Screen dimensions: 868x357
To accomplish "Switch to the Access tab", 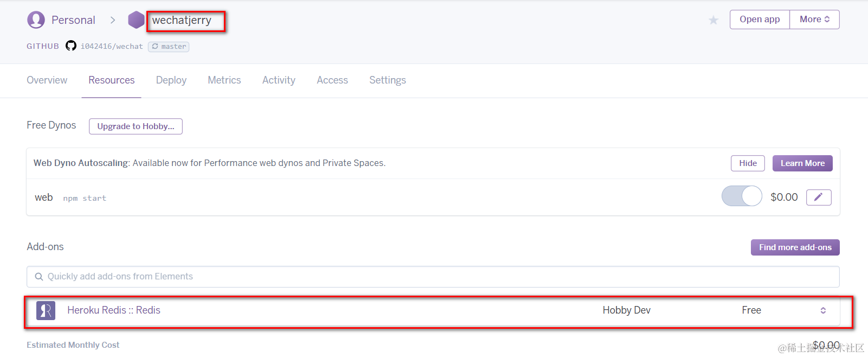I will pyautogui.click(x=332, y=80).
